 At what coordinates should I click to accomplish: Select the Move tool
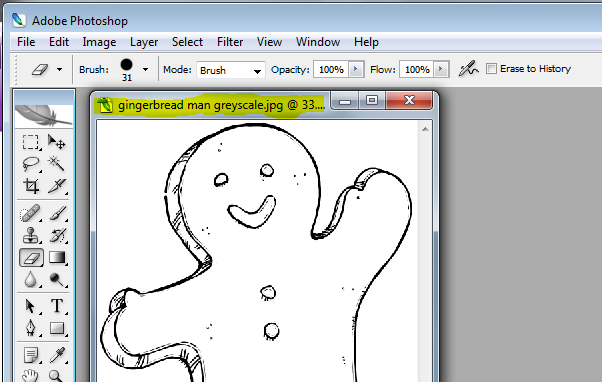pos(56,142)
